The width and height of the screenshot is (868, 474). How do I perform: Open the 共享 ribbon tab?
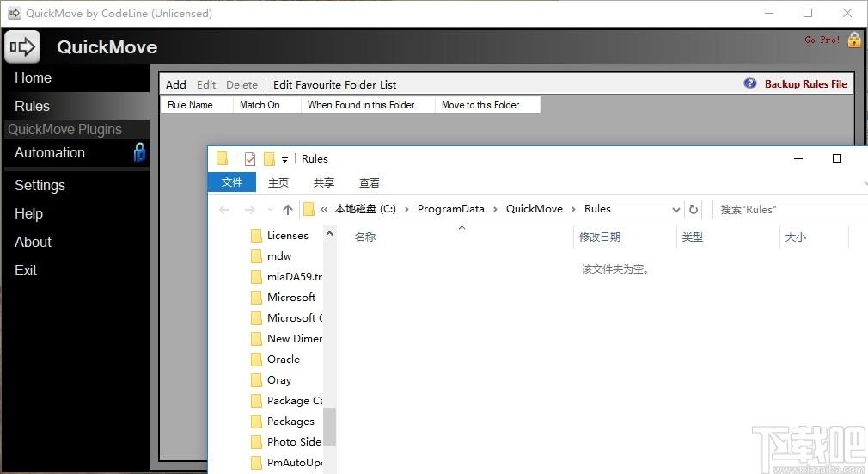[x=324, y=182]
